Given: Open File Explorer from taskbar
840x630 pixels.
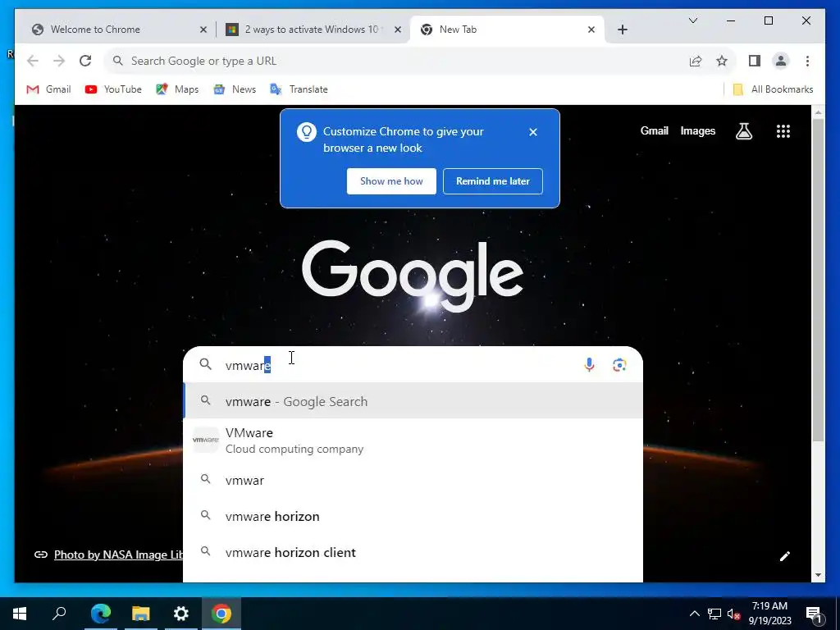Looking at the screenshot, I should pyautogui.click(x=141, y=614).
